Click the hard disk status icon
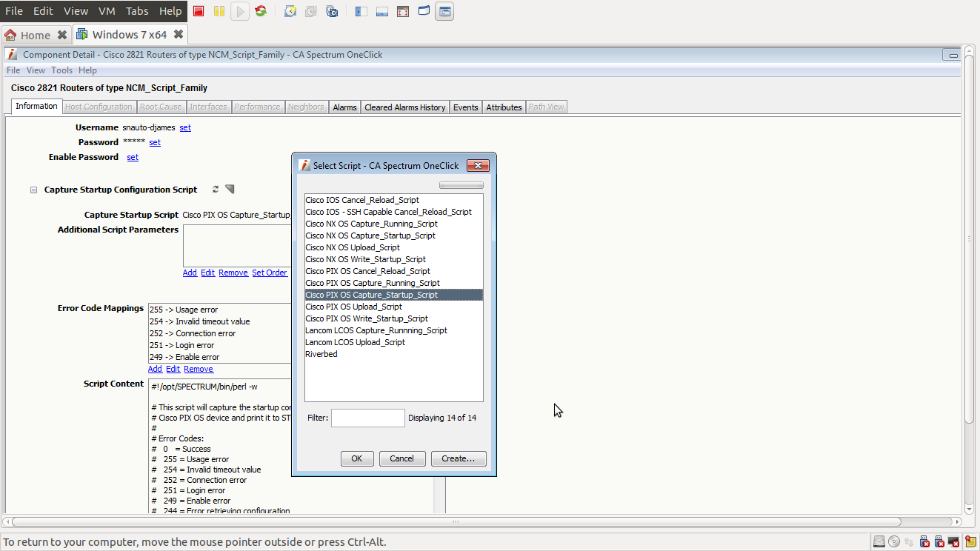The width and height of the screenshot is (980, 551). (x=879, y=541)
